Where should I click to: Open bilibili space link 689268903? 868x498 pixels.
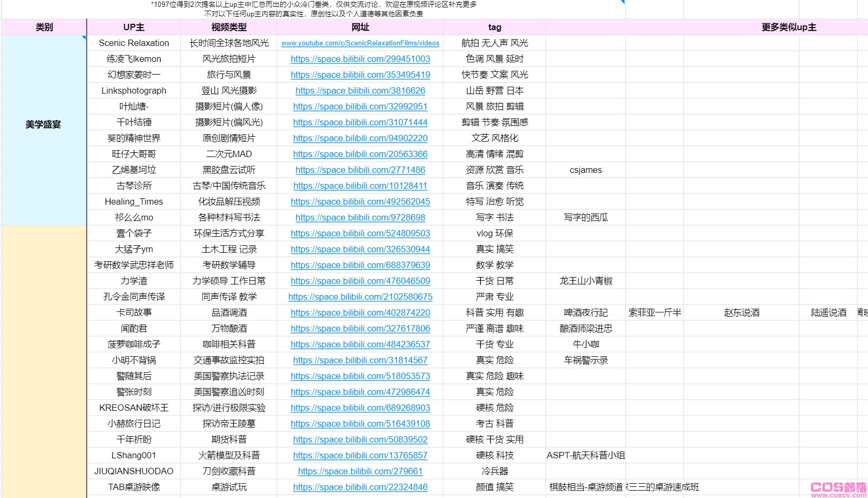360,408
